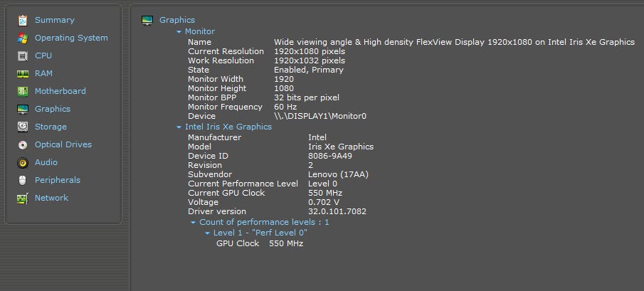The height and width of the screenshot is (291, 644).
Task: Click the Intel Iris Xe Graphics heading
Action: pos(228,127)
